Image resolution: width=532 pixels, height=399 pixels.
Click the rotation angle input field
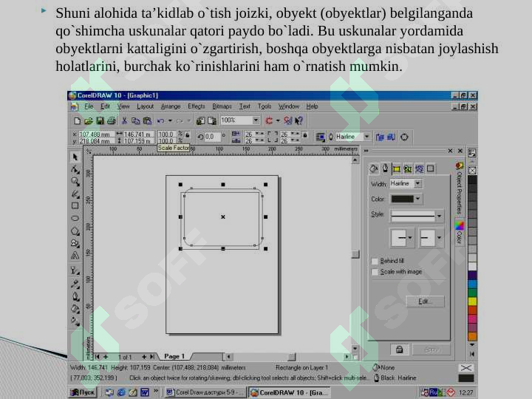[213, 137]
